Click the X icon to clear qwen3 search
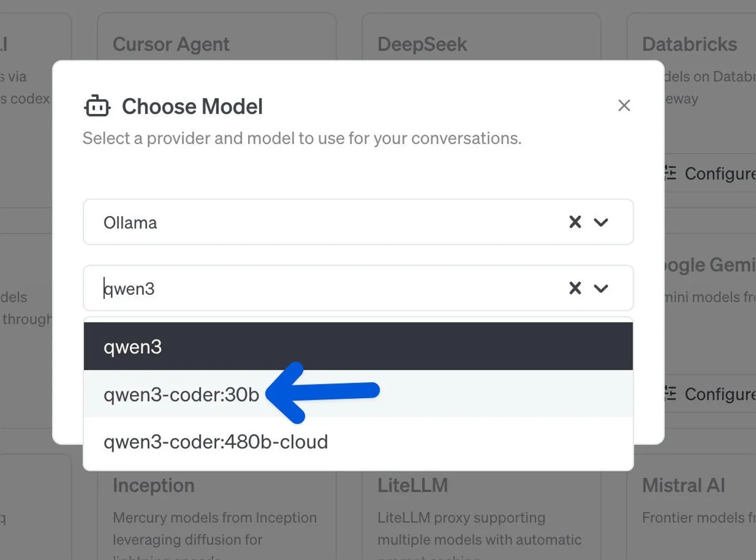The image size is (756, 560). [575, 288]
